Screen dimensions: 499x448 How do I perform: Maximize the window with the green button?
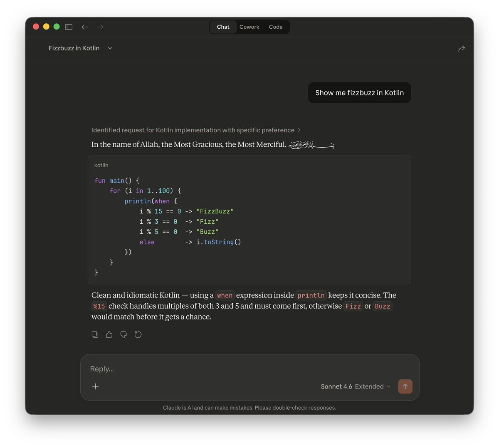57,27
